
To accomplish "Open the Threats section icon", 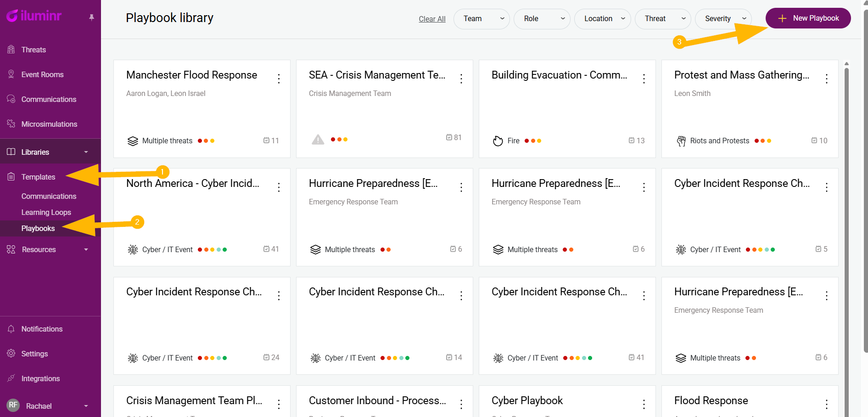I will click(x=11, y=50).
